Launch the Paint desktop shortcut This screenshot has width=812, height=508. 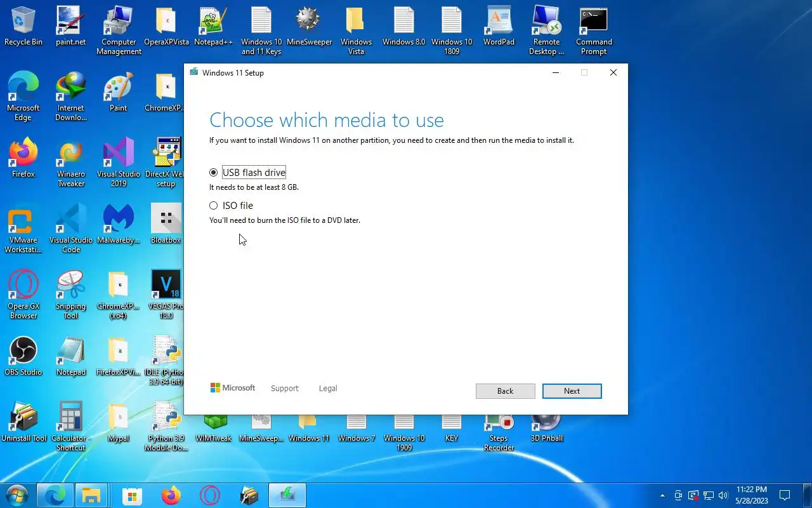(119, 93)
